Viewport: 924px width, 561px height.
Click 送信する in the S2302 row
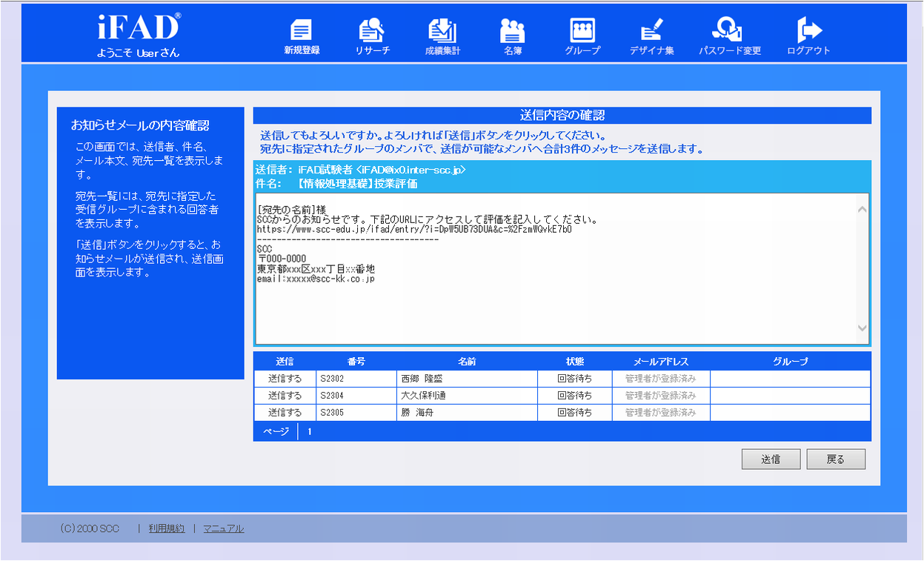pos(285,378)
